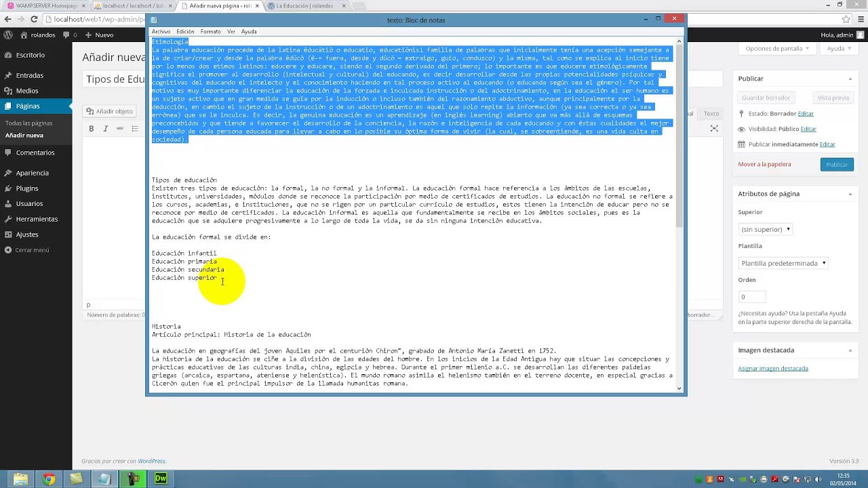This screenshot has width=868, height=488.
Task: Click the Bold icon in the WordPress editor
Action: pyautogui.click(x=91, y=129)
